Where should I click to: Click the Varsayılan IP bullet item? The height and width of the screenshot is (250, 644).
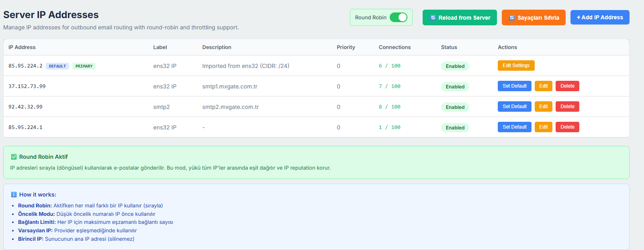click(x=78, y=230)
